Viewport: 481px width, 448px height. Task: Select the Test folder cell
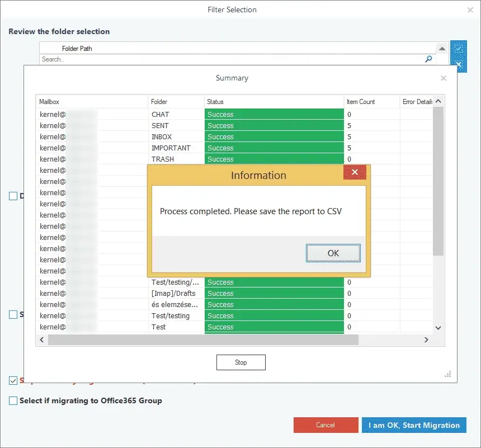pos(176,327)
